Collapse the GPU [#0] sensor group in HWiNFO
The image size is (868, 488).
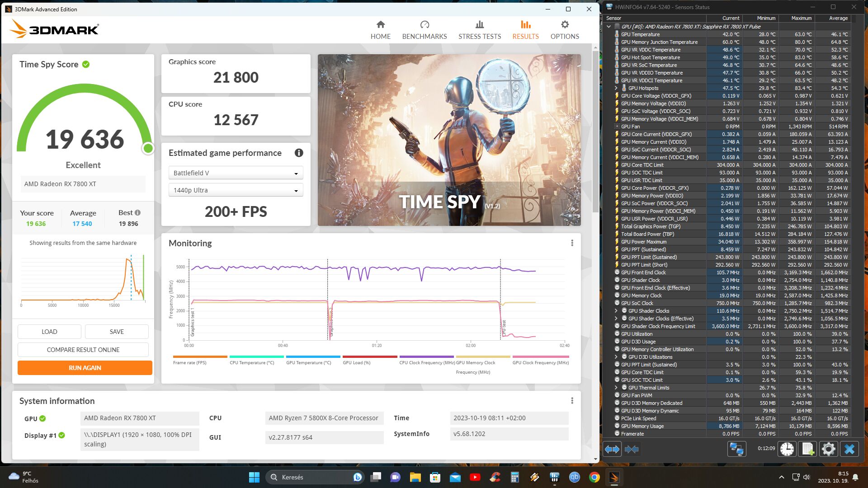609,27
